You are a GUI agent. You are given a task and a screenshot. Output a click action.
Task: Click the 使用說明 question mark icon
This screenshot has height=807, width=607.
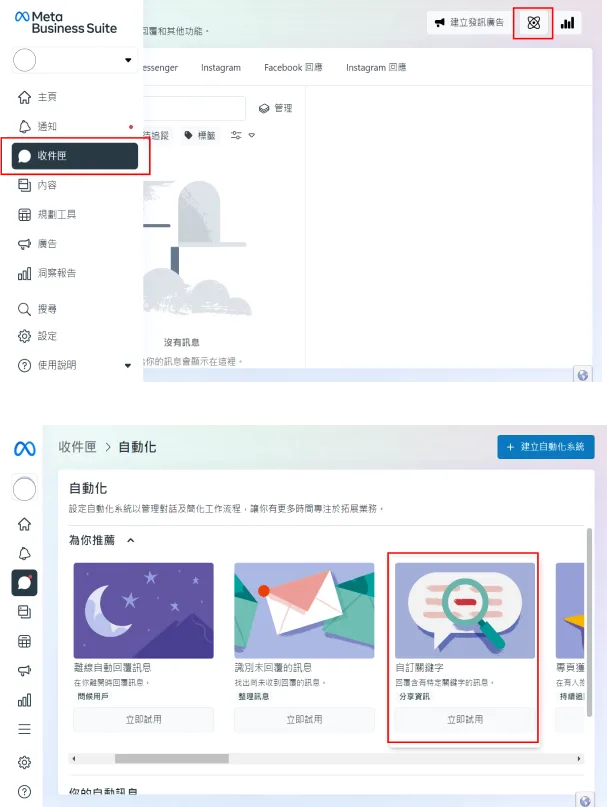[x=24, y=365]
